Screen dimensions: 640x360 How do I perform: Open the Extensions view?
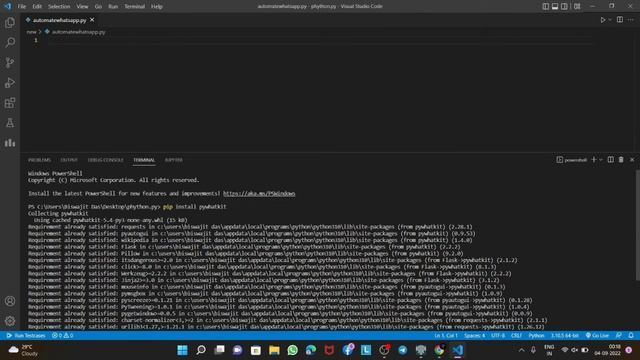(x=10, y=102)
